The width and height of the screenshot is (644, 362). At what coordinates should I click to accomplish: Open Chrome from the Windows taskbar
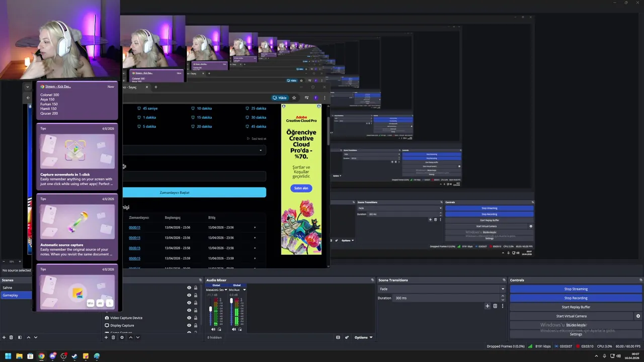coord(41,356)
